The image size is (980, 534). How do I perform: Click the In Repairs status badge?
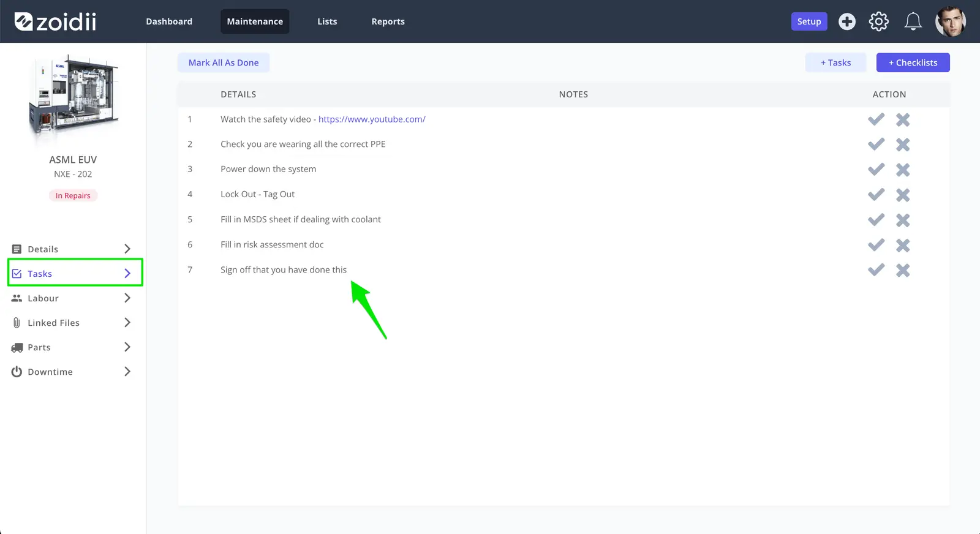click(x=73, y=195)
